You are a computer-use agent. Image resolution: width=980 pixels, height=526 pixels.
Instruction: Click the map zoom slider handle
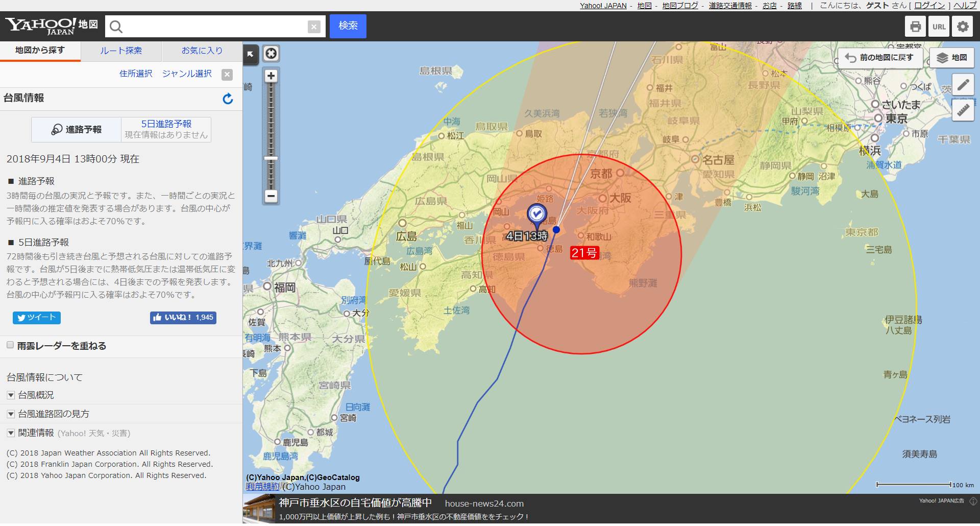click(x=271, y=158)
